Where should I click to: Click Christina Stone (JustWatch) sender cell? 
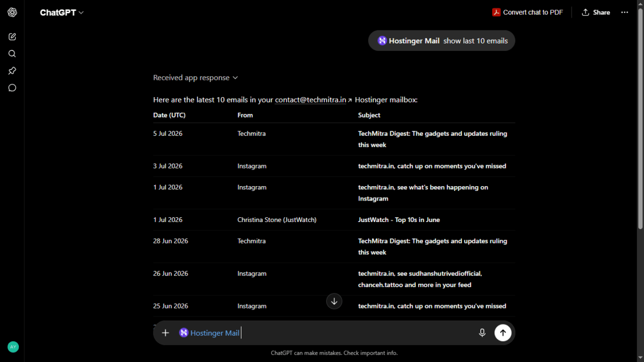[277, 220]
